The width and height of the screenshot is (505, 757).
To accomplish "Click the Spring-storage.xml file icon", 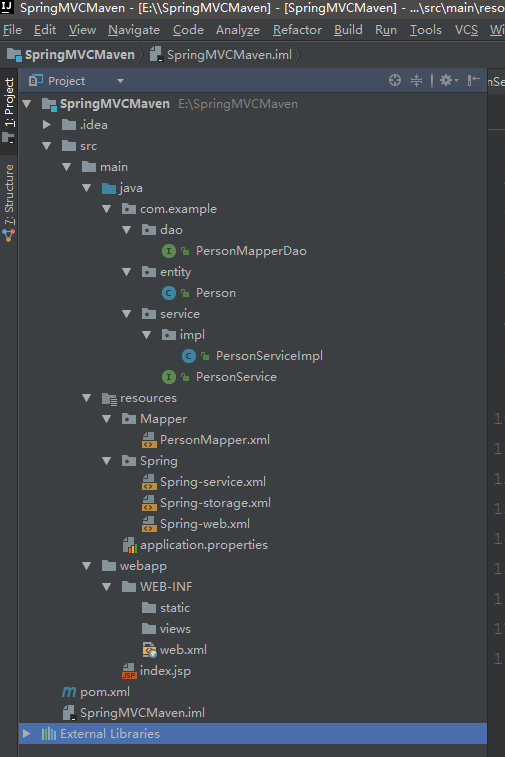I will point(149,503).
